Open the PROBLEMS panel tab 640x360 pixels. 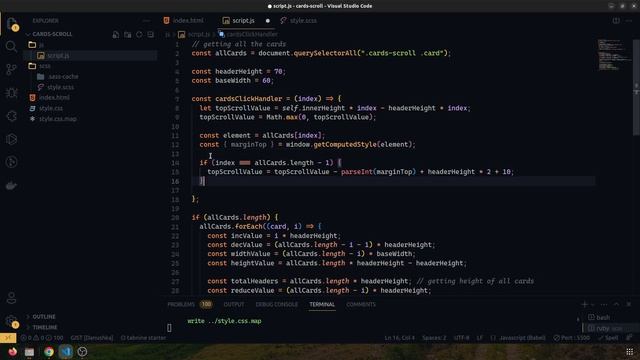tap(189, 304)
